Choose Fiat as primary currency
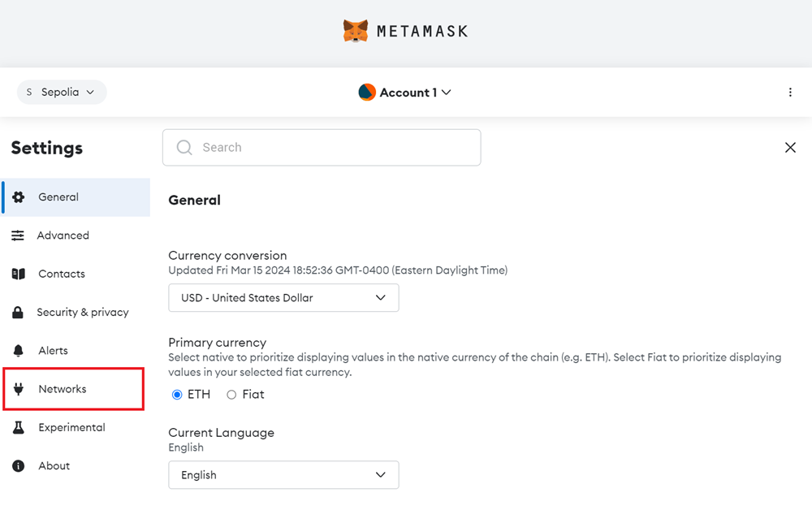The width and height of the screenshot is (812, 510). (x=230, y=395)
